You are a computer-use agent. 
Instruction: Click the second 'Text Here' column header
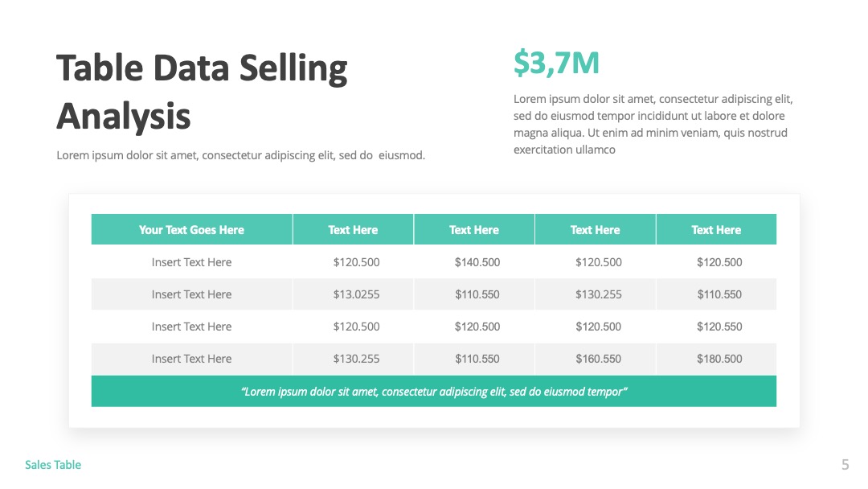(474, 230)
